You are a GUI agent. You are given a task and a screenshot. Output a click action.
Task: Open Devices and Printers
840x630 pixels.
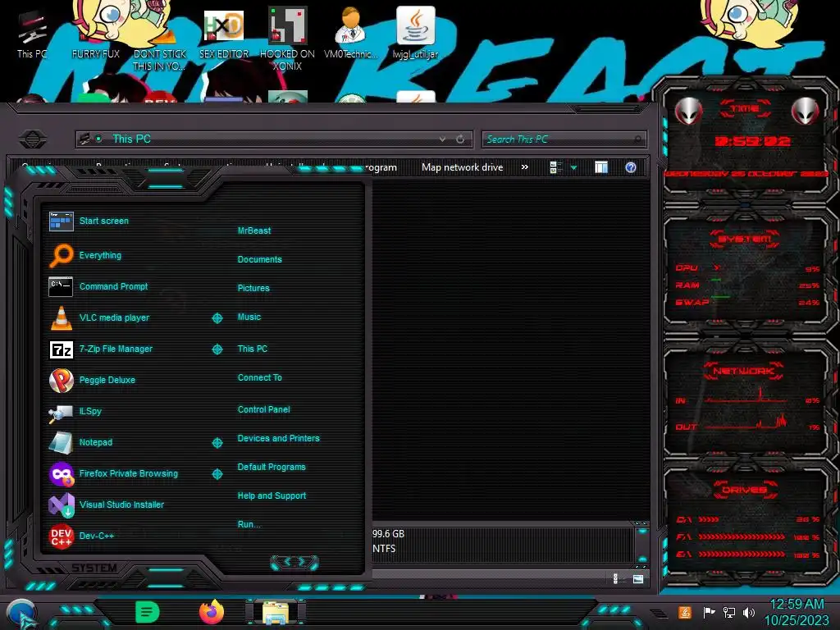point(278,438)
